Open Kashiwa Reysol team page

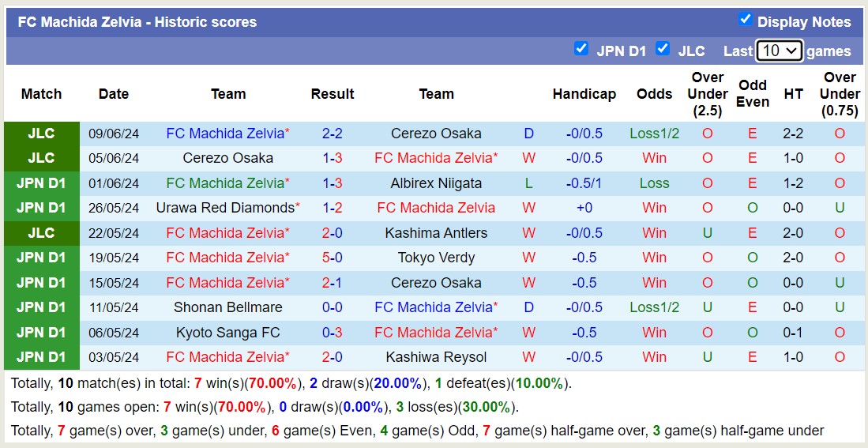436,357
